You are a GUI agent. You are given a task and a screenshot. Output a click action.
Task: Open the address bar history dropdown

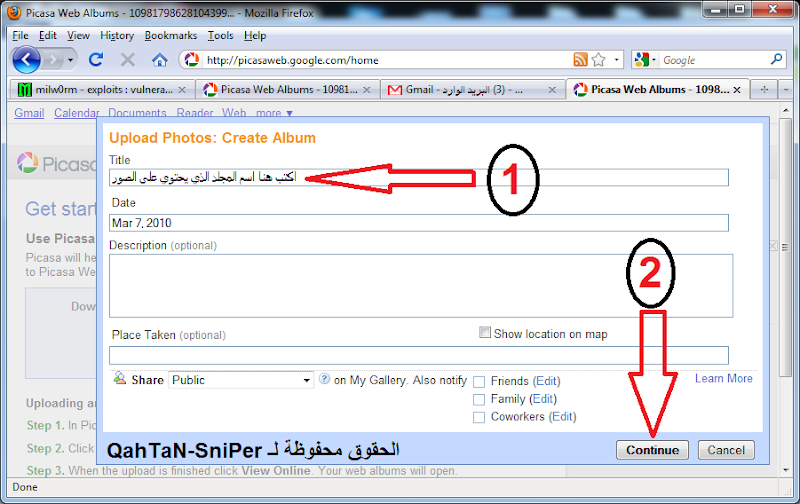pyautogui.click(x=616, y=60)
